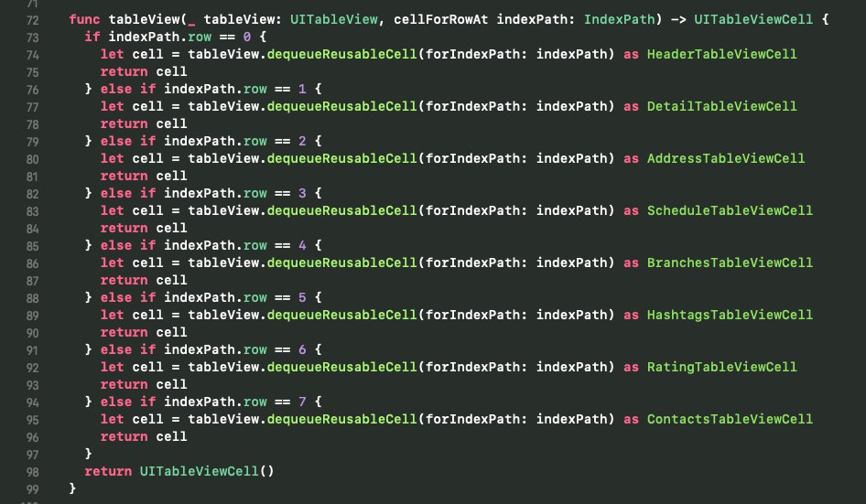Click line number 86 in the gutter

point(33,263)
